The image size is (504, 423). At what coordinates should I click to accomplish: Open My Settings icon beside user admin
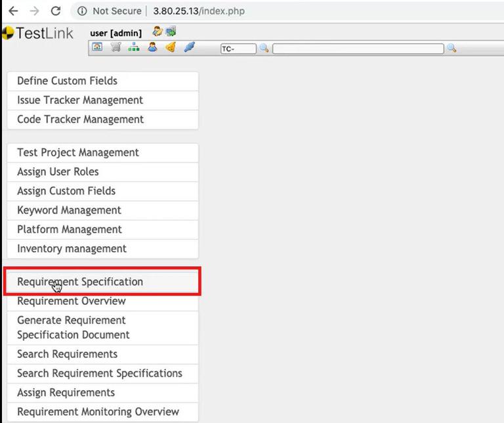[x=157, y=32]
